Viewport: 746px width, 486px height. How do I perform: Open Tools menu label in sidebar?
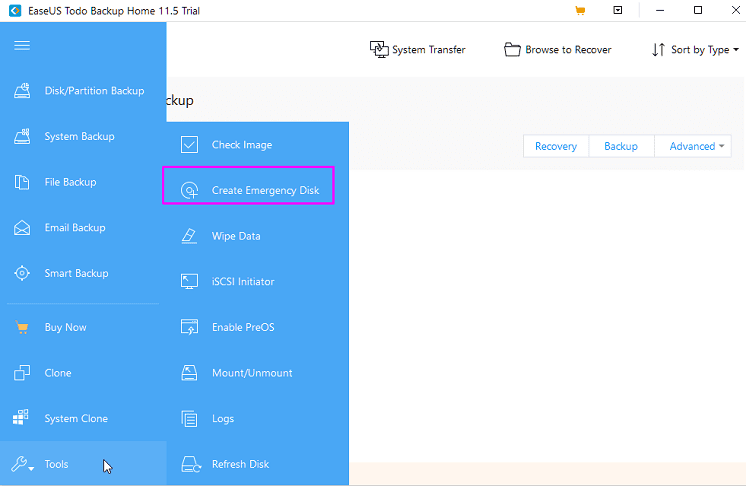57,464
